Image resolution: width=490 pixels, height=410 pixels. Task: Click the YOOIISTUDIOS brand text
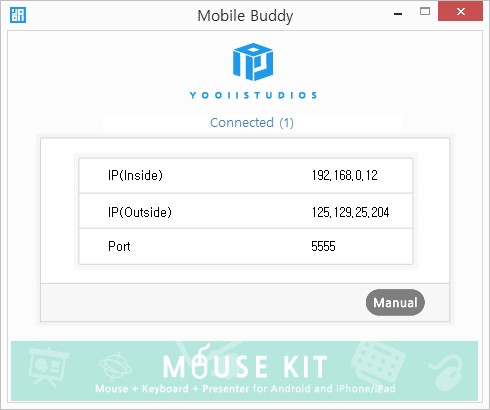(253, 95)
